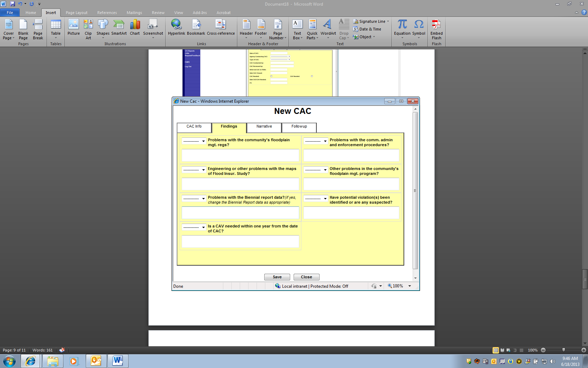The width and height of the screenshot is (588, 368).
Task: Insert a Chart
Action: point(135,28)
